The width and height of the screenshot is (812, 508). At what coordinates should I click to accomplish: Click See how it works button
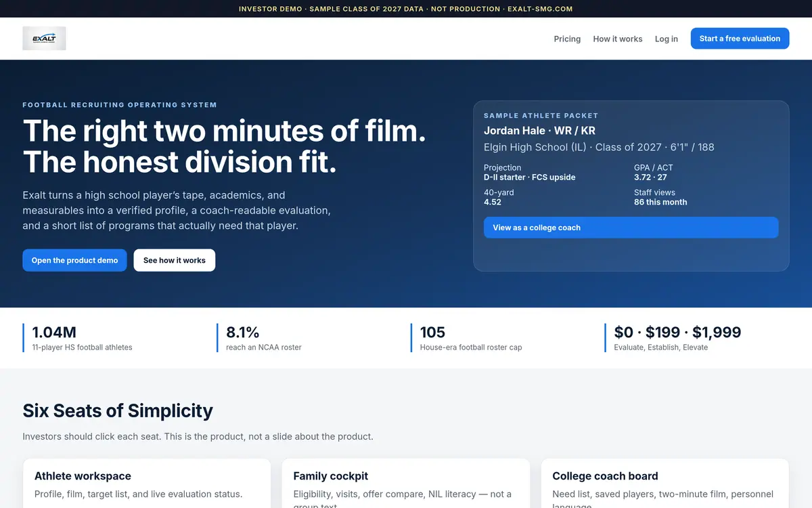point(175,260)
